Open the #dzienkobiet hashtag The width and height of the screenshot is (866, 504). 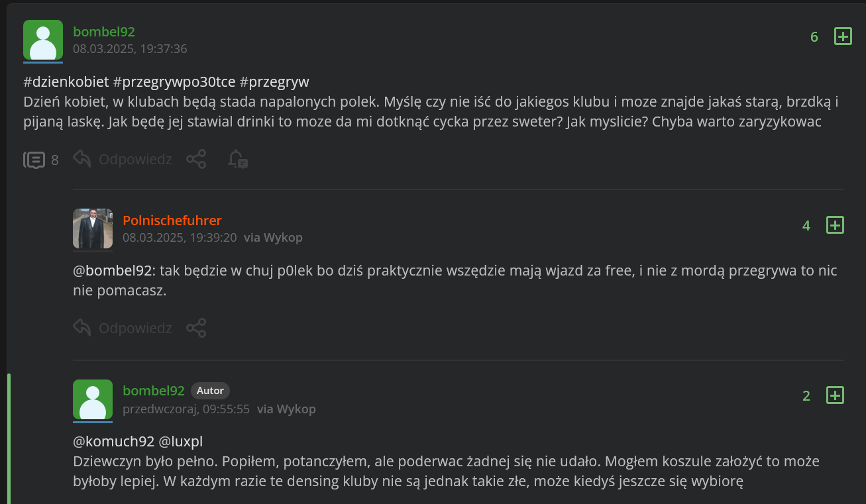[66, 82]
